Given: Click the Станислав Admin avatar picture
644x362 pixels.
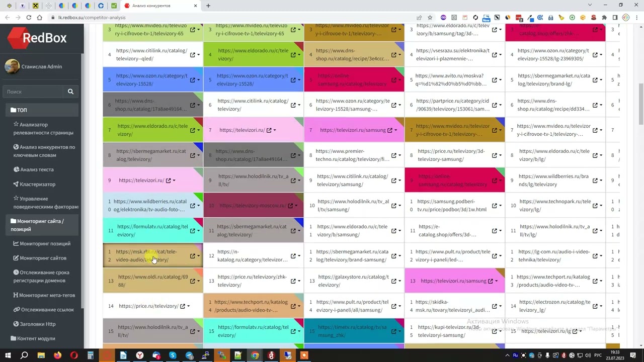Looking at the screenshot, I should 12,66.
